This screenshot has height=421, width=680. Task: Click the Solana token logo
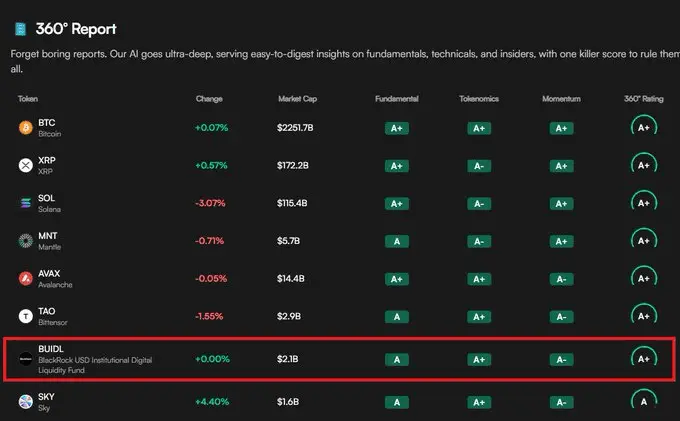[26, 203]
